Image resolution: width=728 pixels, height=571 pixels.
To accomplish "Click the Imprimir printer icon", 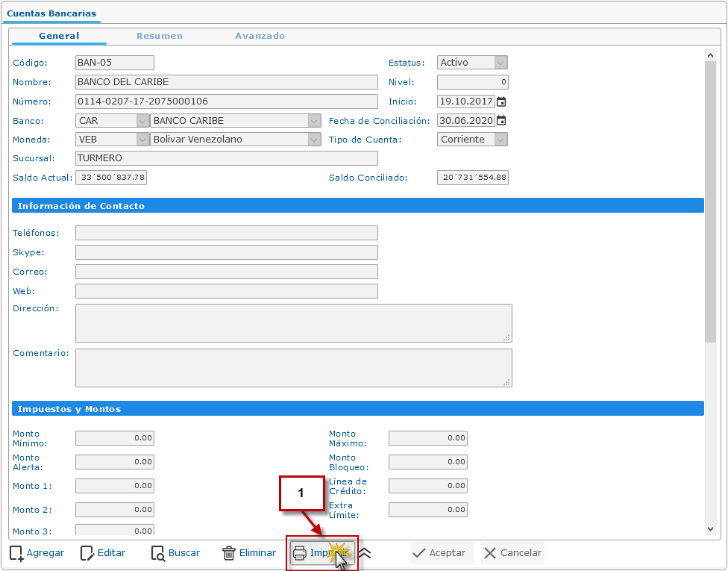I will (x=300, y=553).
